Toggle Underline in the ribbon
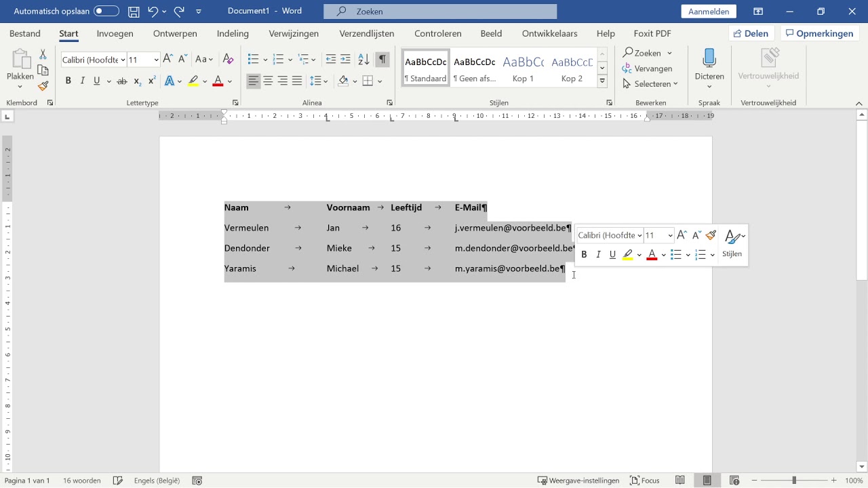The image size is (868, 488). point(97,81)
